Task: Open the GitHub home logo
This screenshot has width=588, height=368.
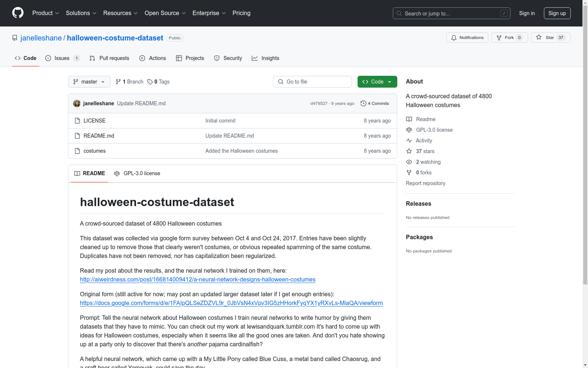Action: tap(18, 13)
